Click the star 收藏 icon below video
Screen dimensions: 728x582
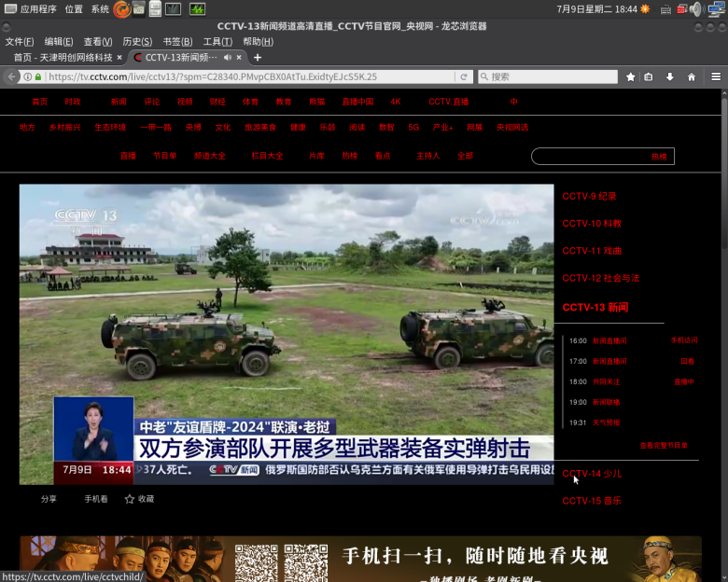(130, 499)
